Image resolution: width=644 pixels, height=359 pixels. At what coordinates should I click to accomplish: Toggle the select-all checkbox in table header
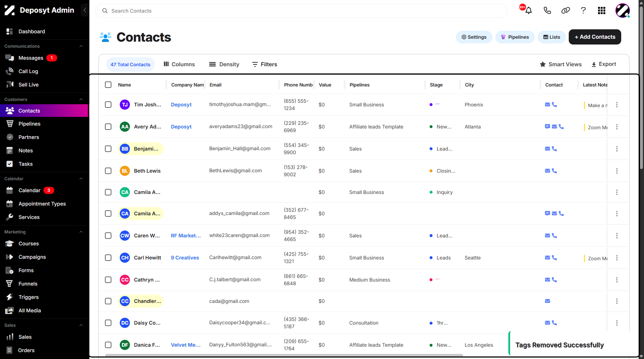click(108, 85)
